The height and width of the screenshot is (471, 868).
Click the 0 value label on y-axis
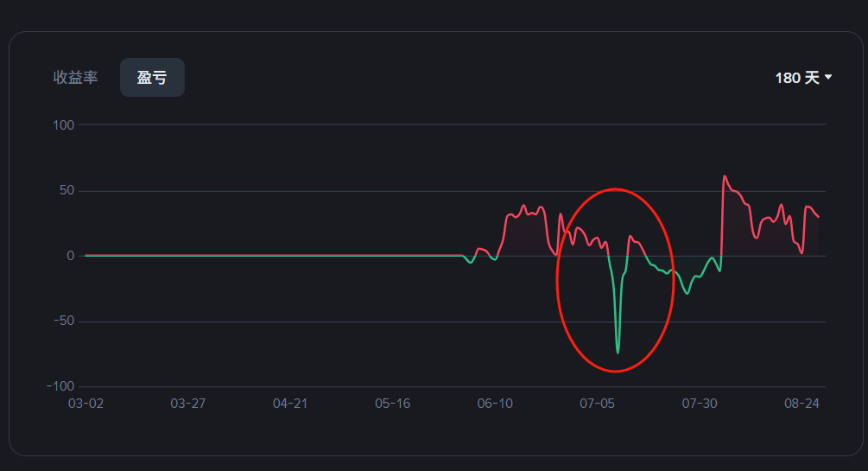70,256
